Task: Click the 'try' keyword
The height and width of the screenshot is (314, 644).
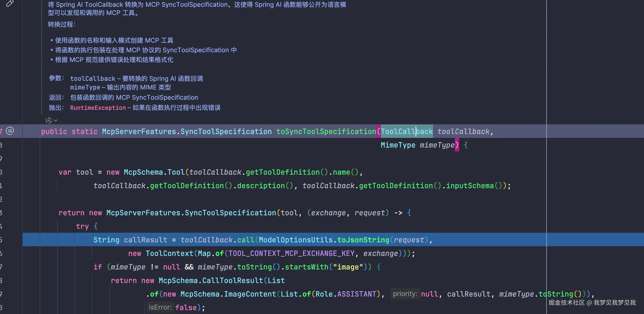Action: 82,226
